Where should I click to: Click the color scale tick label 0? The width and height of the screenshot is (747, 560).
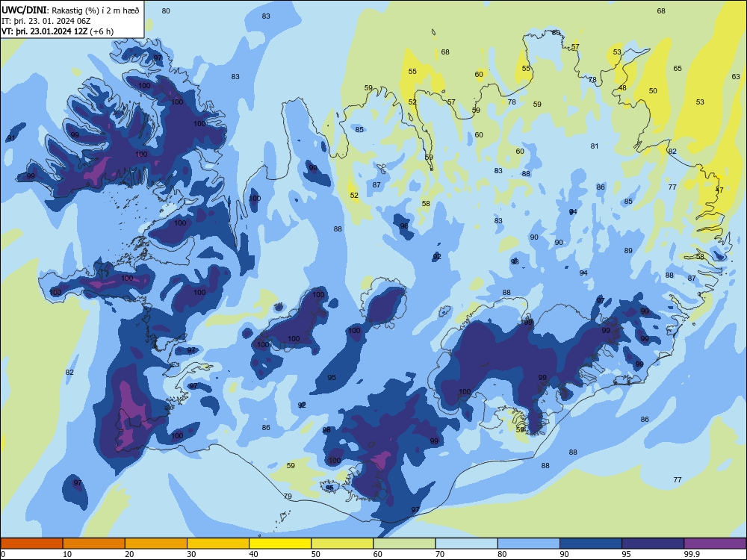click(3, 554)
